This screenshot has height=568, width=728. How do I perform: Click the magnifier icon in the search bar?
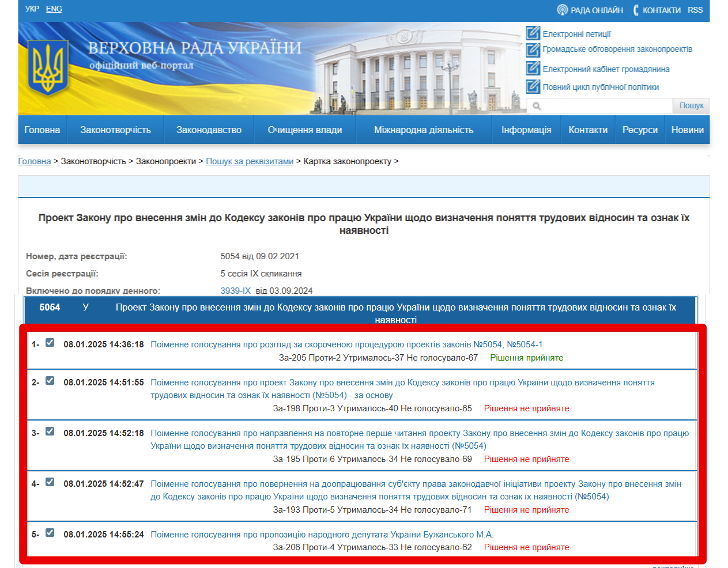click(x=537, y=106)
